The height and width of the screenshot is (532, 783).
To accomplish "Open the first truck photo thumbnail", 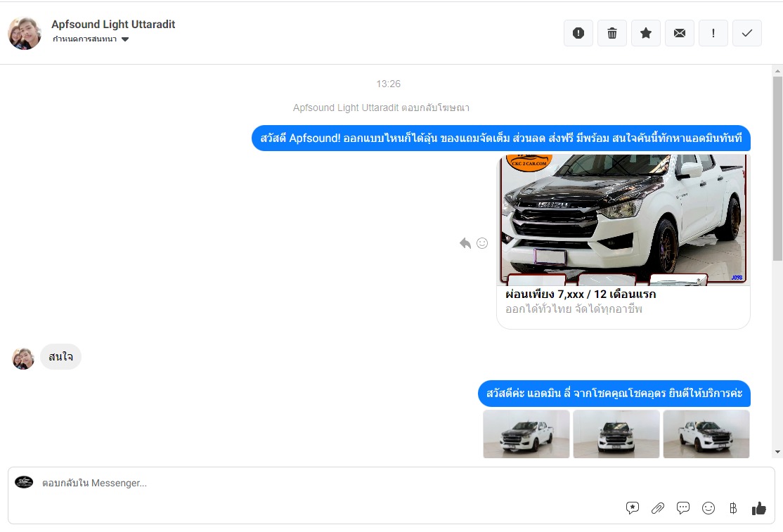I will point(526,434).
